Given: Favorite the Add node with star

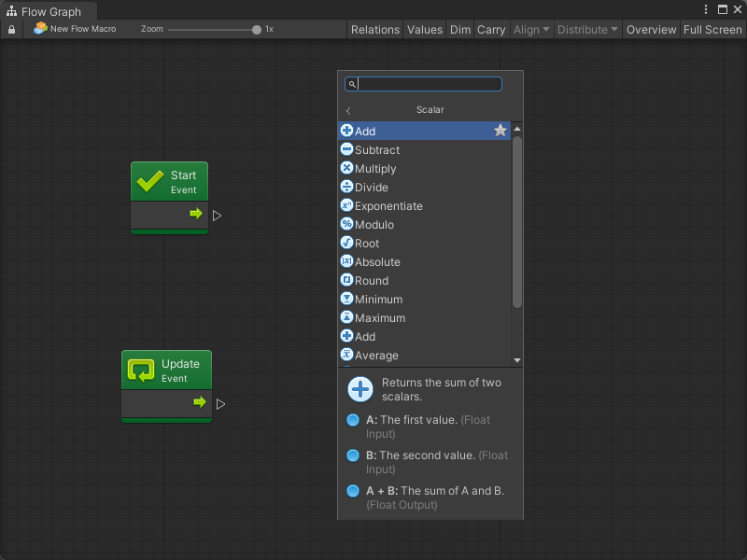Looking at the screenshot, I should (500, 132).
